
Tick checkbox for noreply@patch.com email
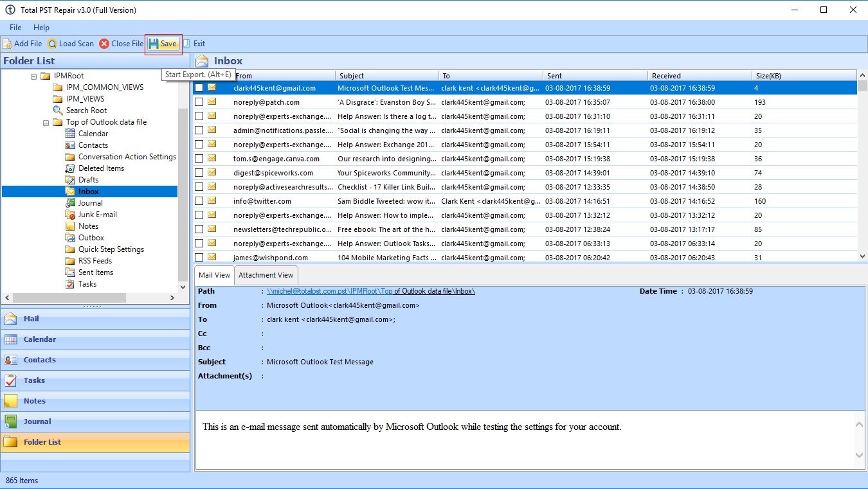click(199, 102)
